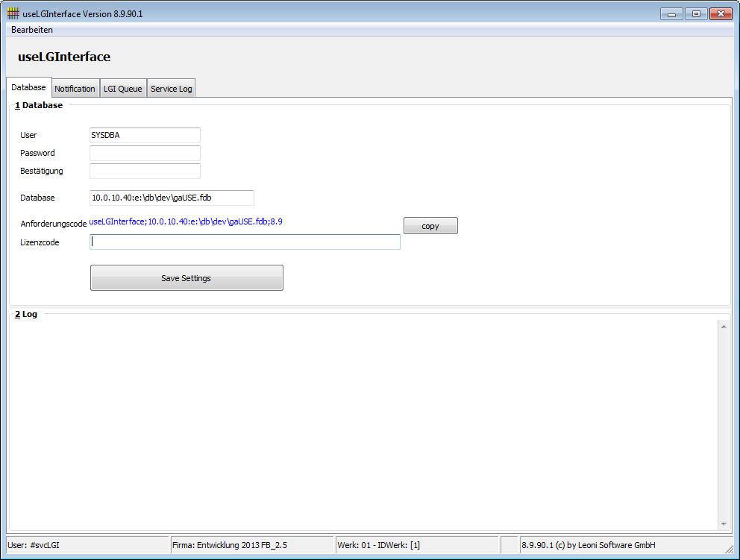Click into the Bestätigung input field
Screen dimensions: 740x560
point(145,171)
